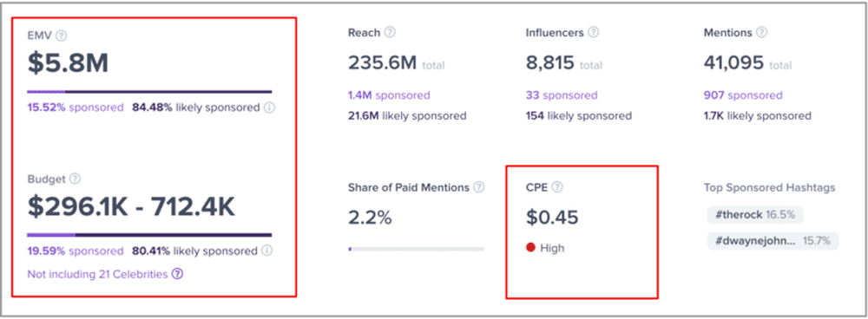Click the 154 likely sponsored text

[578, 115]
